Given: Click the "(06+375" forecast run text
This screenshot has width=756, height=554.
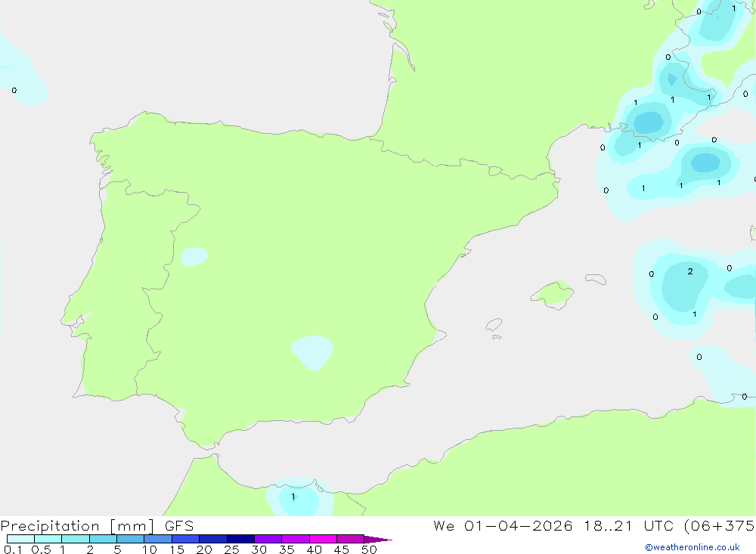Looking at the screenshot, I should click(x=720, y=526).
